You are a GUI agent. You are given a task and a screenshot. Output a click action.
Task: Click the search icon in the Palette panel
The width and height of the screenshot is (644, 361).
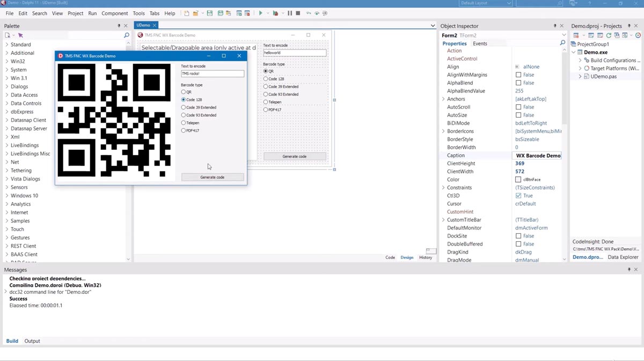pos(126,34)
